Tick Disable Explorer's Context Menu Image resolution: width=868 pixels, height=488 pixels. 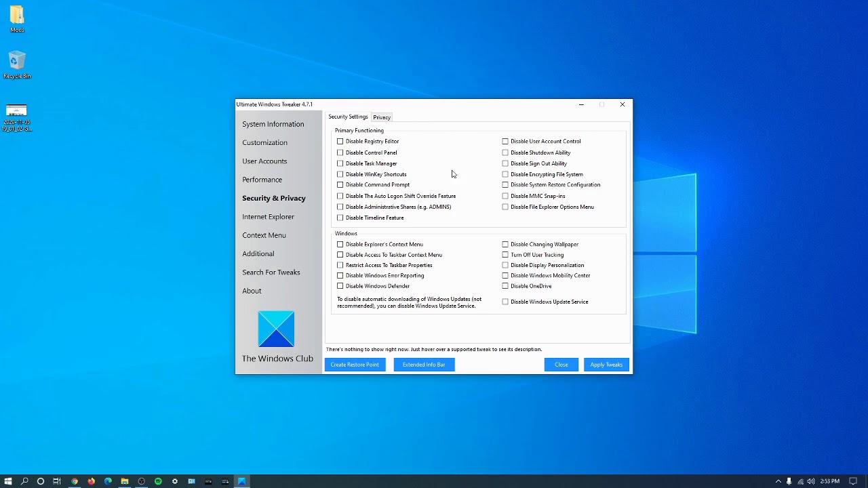[340, 244]
